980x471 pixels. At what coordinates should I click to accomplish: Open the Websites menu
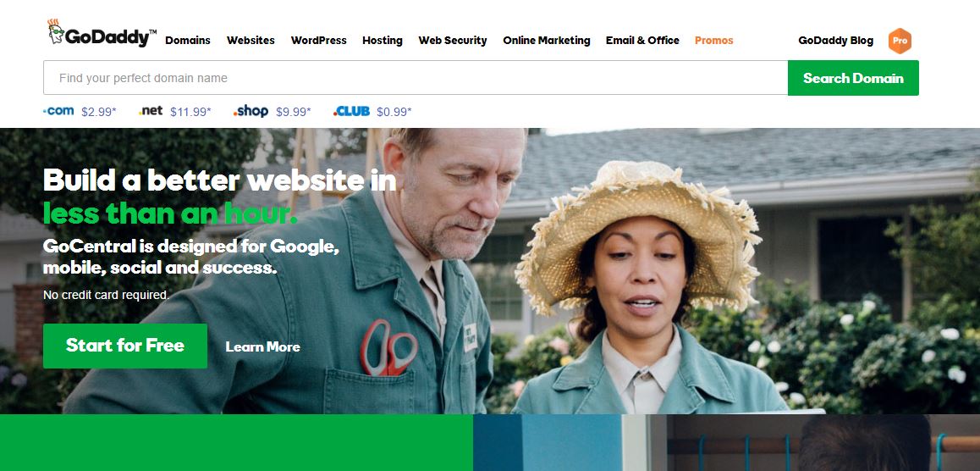[x=251, y=40]
